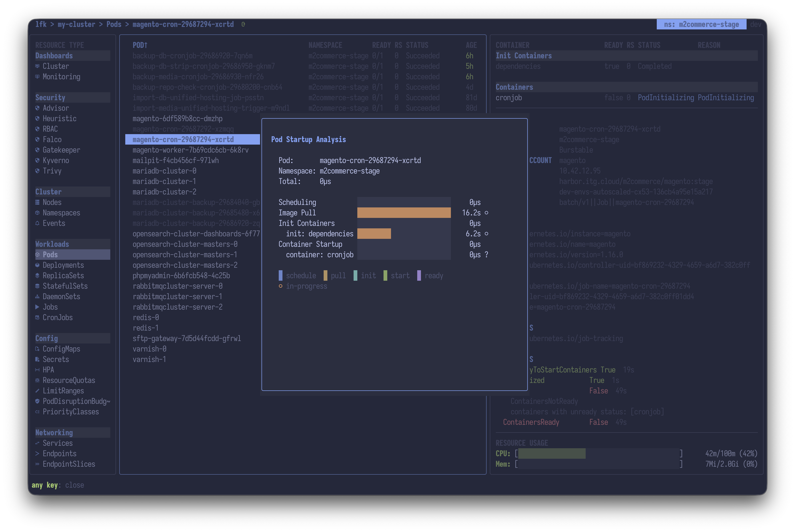Screen dimensions: 795x532
Task: Click the Namespaces icon in sidebar
Action: click(x=37, y=213)
